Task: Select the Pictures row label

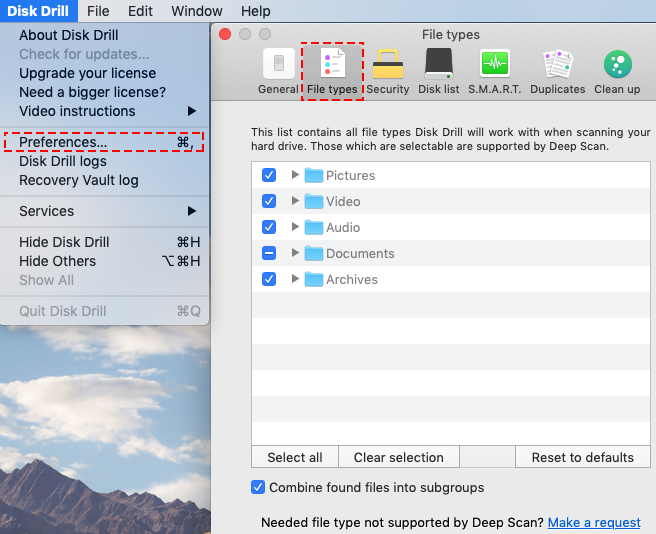Action: coord(351,175)
